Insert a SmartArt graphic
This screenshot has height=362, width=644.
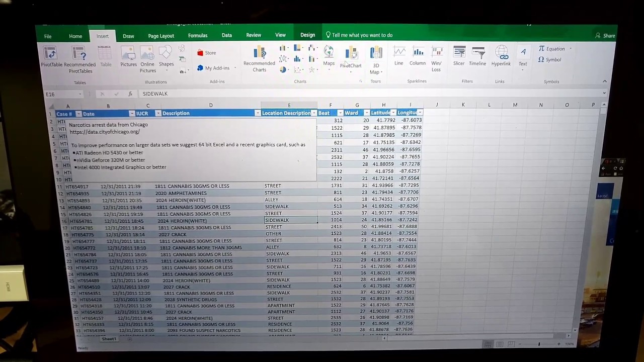[182, 60]
